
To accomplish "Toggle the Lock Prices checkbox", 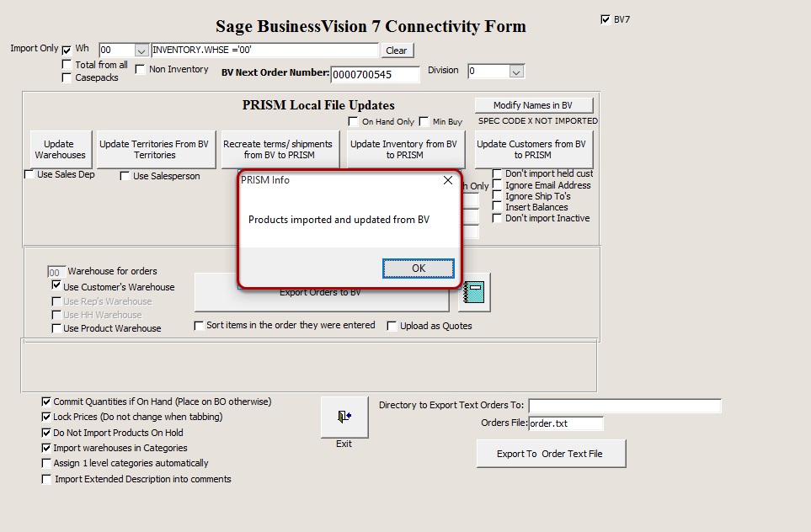I will (46, 417).
